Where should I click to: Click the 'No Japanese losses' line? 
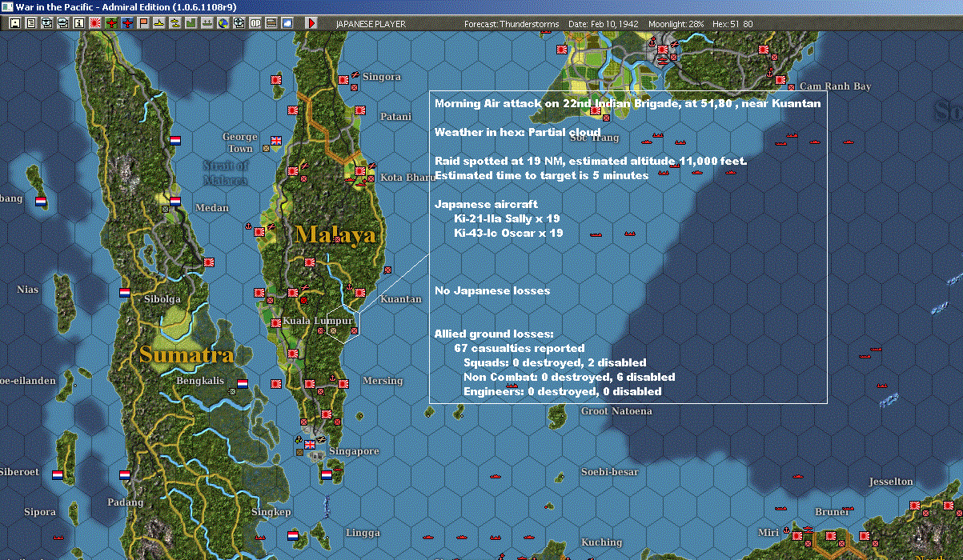click(492, 290)
